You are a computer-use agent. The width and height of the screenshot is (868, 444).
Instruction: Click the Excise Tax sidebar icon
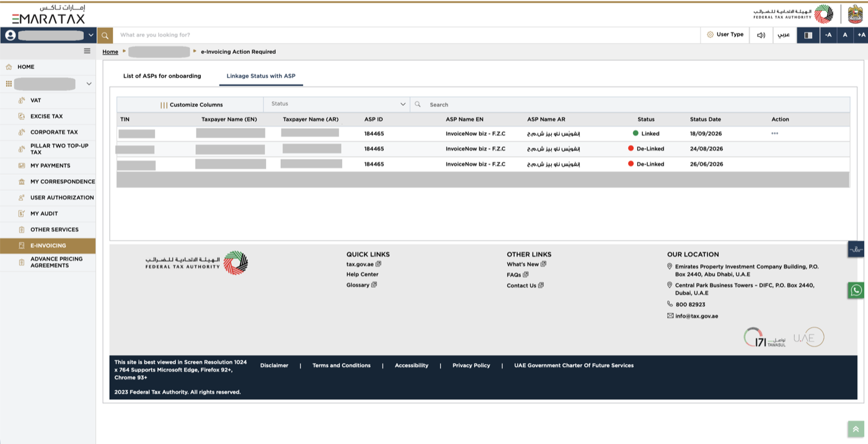[x=21, y=117]
